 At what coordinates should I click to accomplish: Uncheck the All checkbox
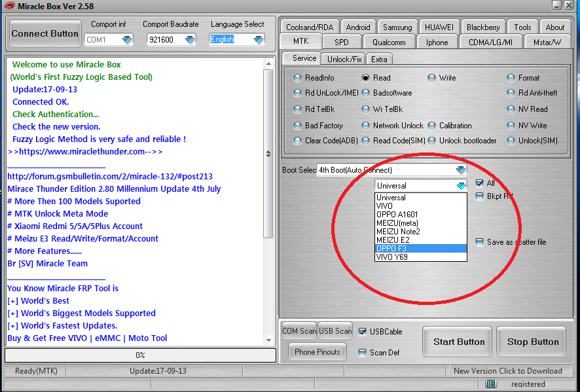pyautogui.click(x=480, y=183)
